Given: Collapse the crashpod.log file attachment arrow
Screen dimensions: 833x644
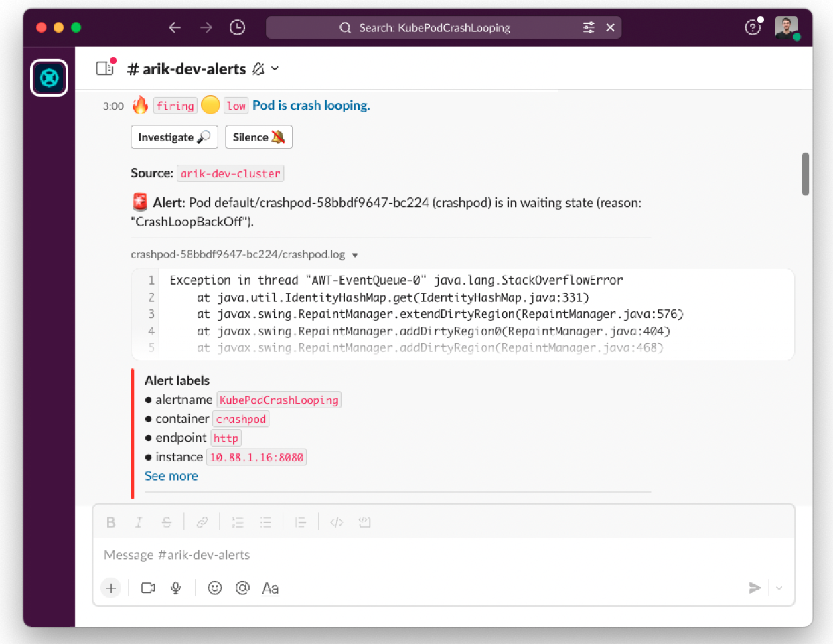Looking at the screenshot, I should (x=355, y=255).
